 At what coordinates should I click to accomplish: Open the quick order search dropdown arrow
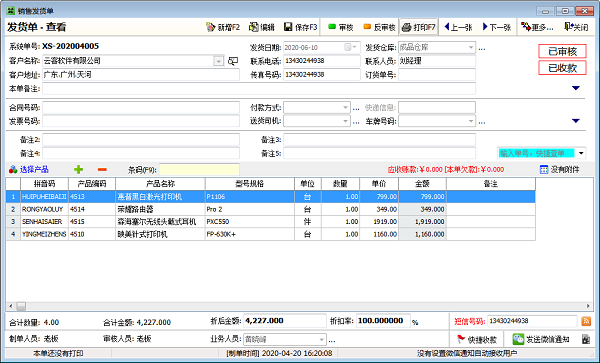tap(581, 153)
